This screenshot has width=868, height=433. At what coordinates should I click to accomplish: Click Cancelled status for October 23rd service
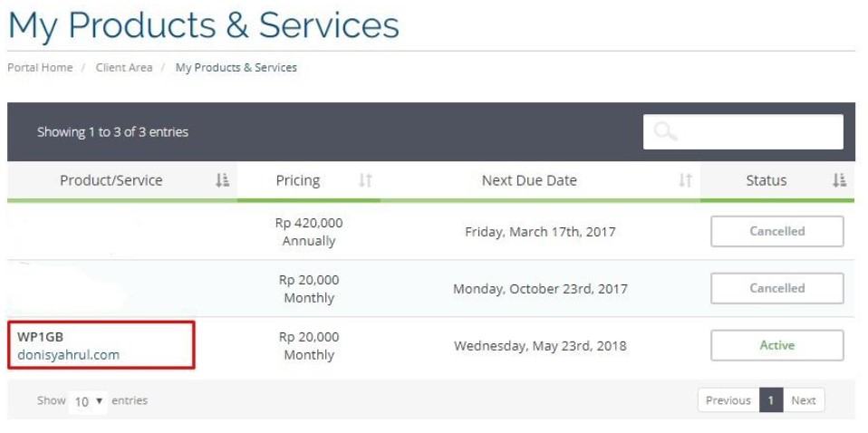click(x=777, y=288)
